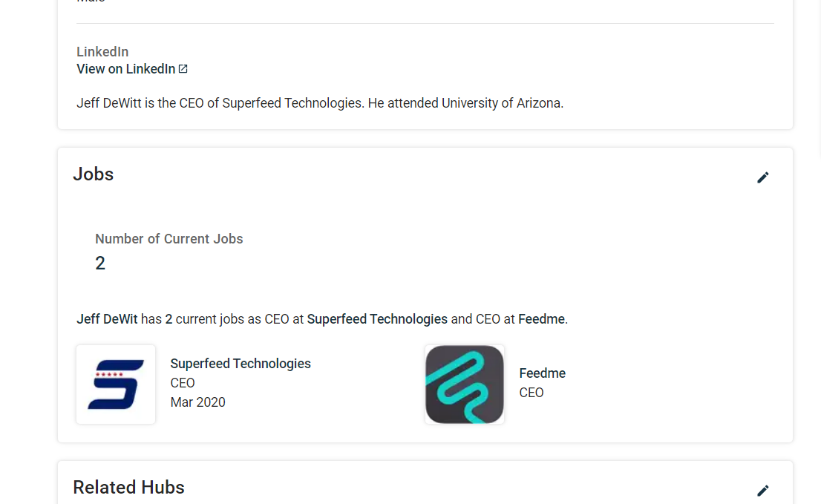The width and height of the screenshot is (821, 504).
Task: Click bold Superfeed Technologies in summary sentence
Action: coord(377,319)
